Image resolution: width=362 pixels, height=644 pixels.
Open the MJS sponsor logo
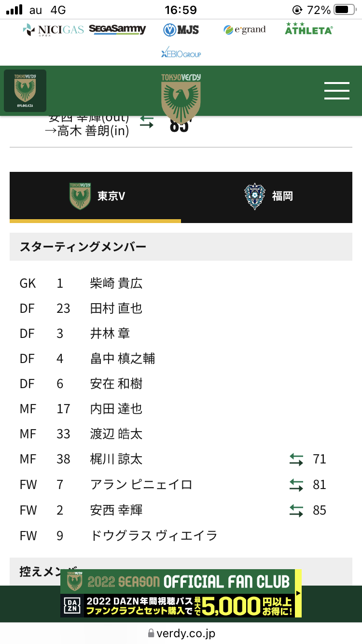click(181, 30)
